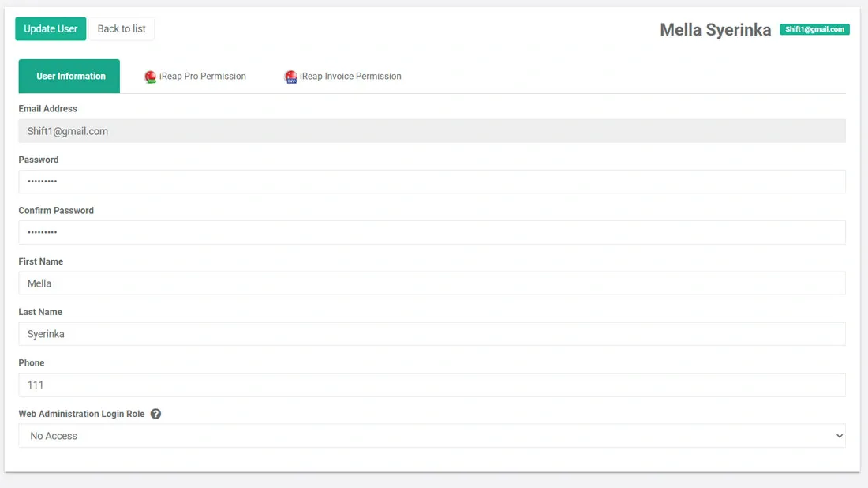The width and height of the screenshot is (868, 488).
Task: Select the First Name field containing Mella
Action: click(x=432, y=283)
